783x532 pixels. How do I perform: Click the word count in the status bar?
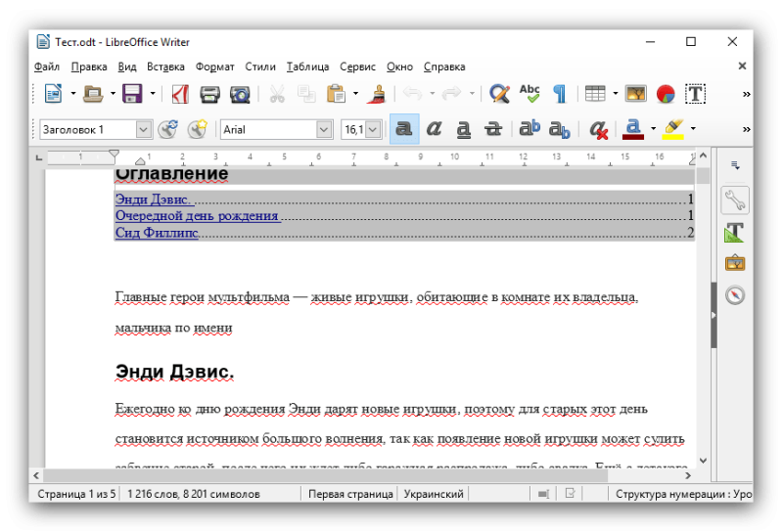tap(194, 494)
